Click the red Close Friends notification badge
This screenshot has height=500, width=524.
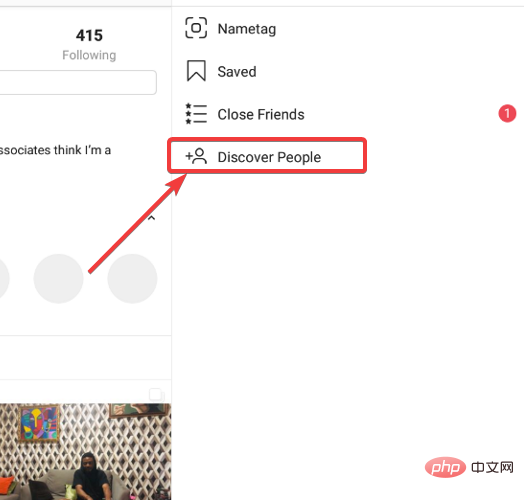pyautogui.click(x=507, y=114)
